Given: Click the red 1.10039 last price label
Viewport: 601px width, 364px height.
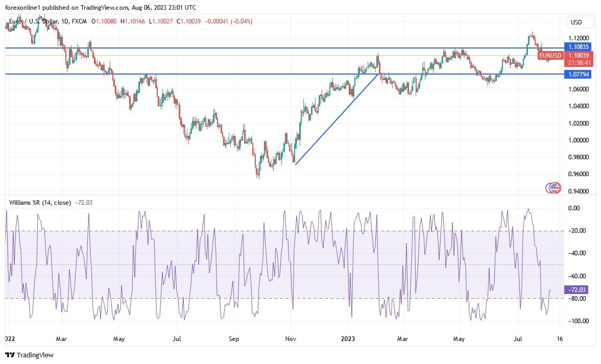Looking at the screenshot, I should click(579, 56).
